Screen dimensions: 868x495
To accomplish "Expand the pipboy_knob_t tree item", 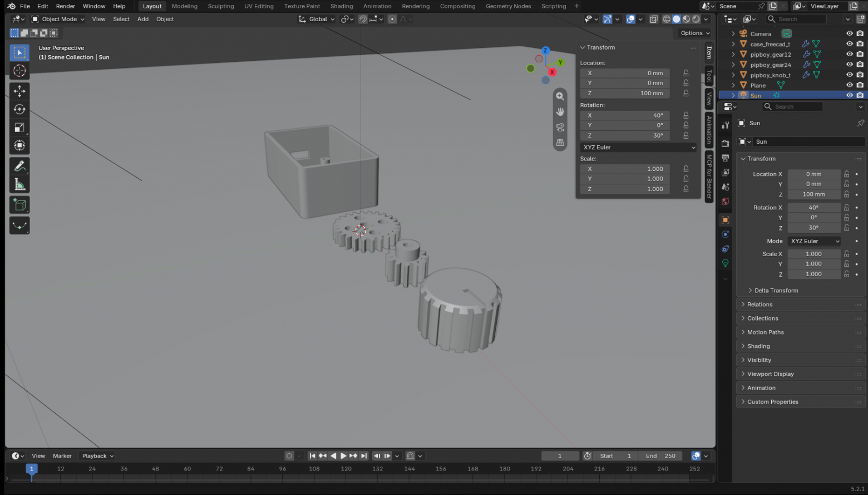I will tap(733, 75).
